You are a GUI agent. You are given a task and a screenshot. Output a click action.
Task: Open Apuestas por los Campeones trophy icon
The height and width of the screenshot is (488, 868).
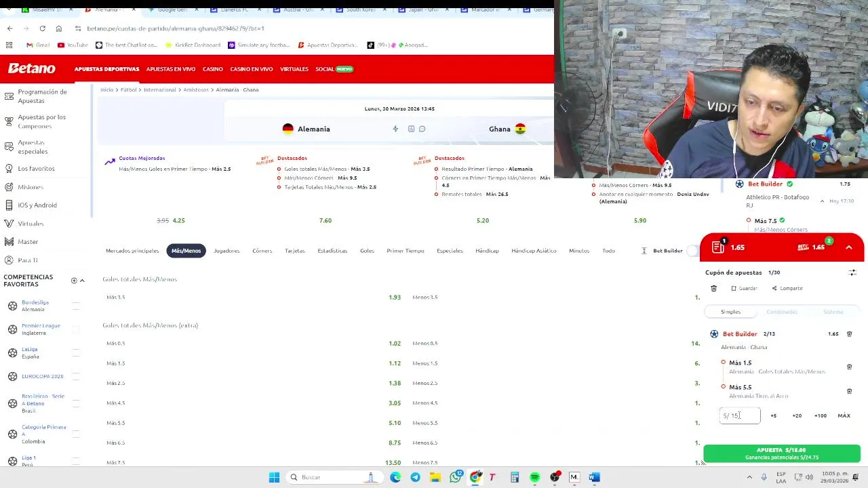coord(9,121)
